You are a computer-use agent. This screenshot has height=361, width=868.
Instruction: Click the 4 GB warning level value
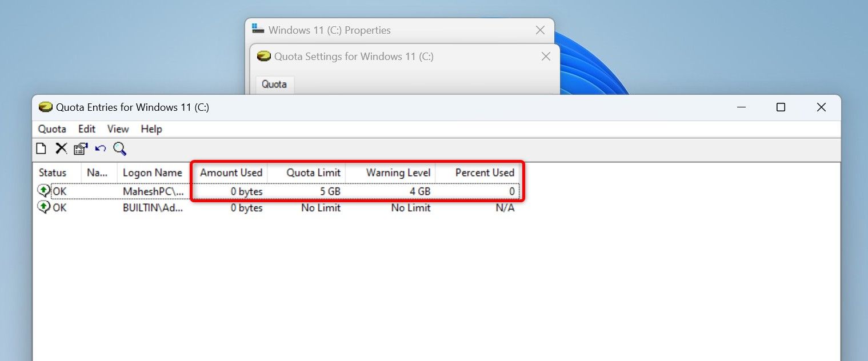coord(420,191)
